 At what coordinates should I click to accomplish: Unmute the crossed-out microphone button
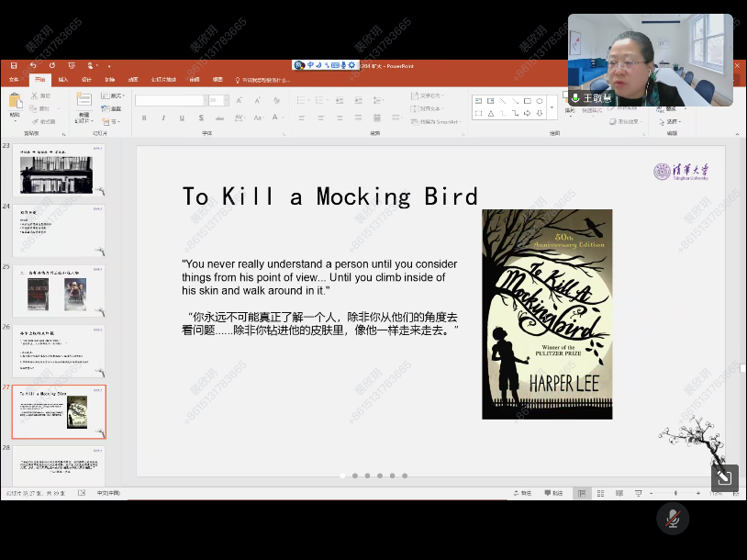click(673, 519)
